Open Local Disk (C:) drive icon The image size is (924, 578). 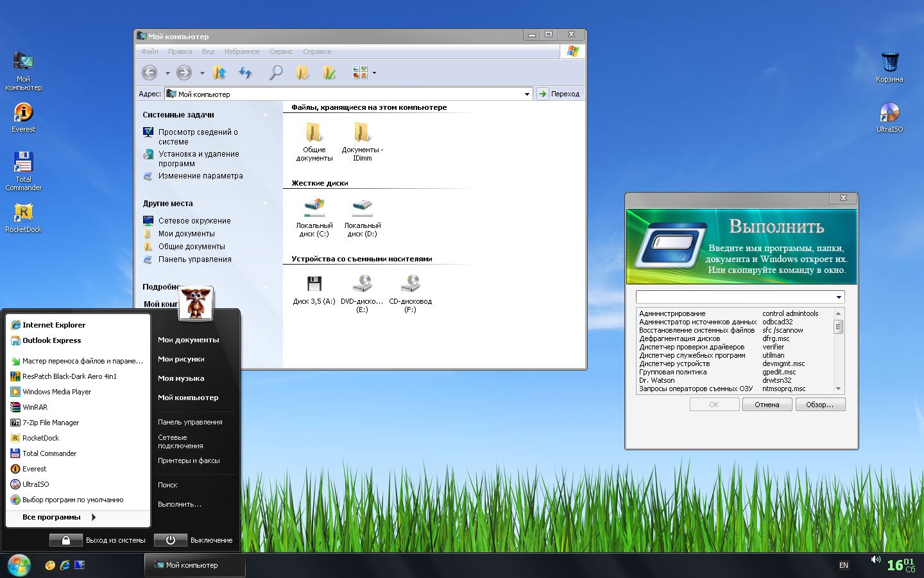click(x=314, y=209)
